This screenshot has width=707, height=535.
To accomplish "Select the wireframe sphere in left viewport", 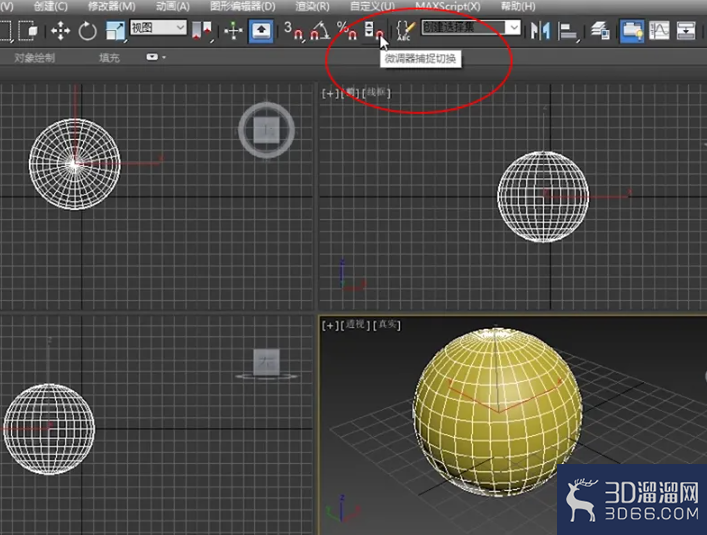I will coord(49,429).
